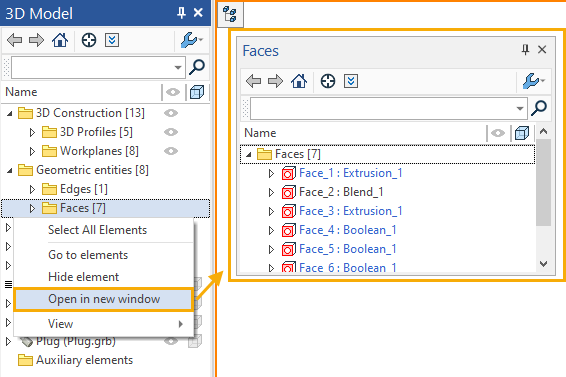The height and width of the screenshot is (377, 566).
Task: Collapse Geometric entities [8] folder
Action: (10, 170)
